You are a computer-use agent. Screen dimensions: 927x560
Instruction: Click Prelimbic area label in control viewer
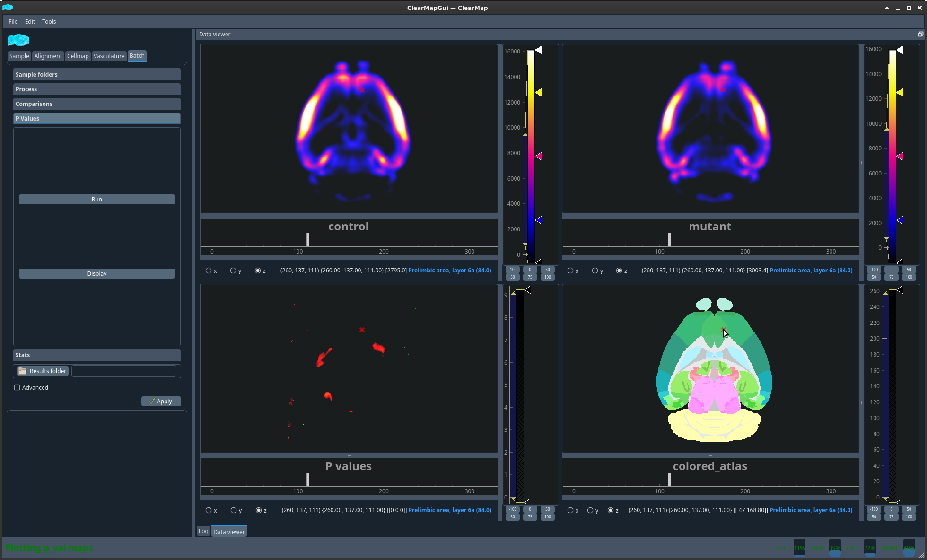click(450, 271)
